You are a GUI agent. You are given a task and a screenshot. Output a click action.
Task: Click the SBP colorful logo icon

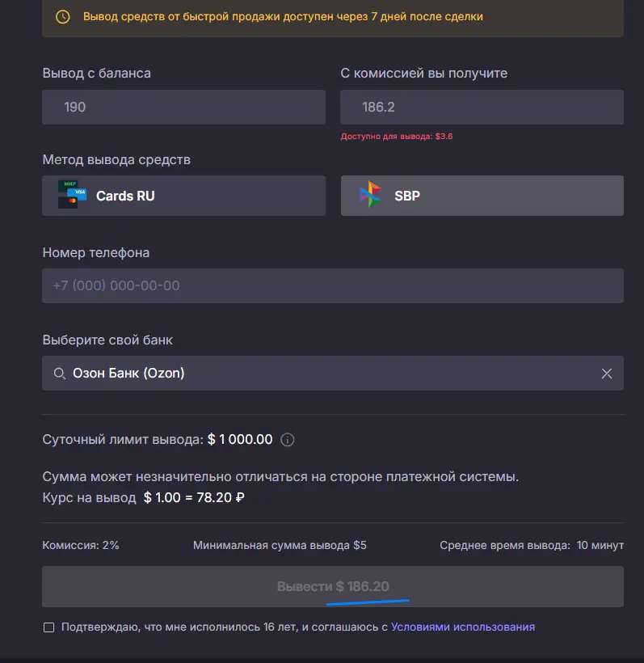click(x=370, y=194)
